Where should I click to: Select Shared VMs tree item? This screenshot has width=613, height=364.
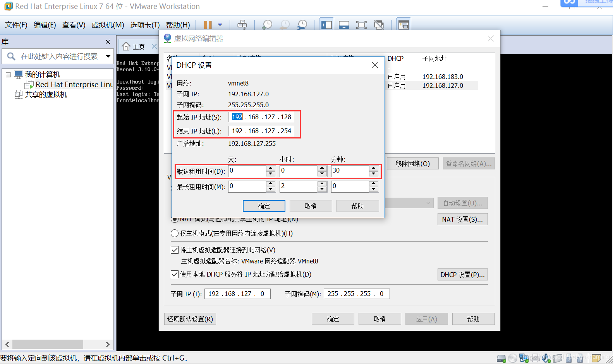41,94
